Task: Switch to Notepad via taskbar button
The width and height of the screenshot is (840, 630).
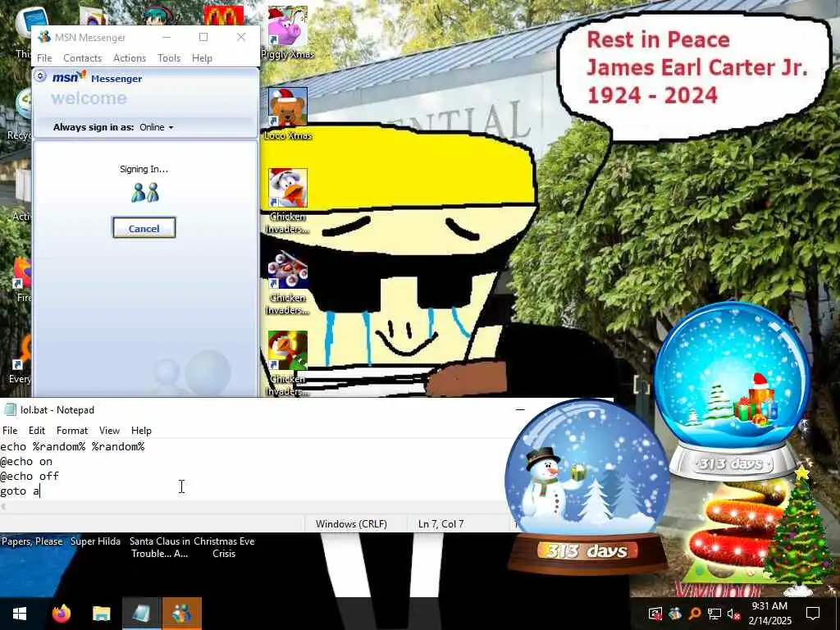Action: coord(141,614)
